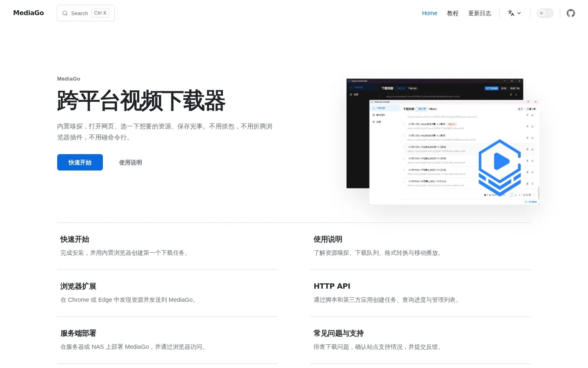The height and width of the screenshot is (368, 588).
Task: Open the 常见问题与支持 card
Action: [x=421, y=340]
